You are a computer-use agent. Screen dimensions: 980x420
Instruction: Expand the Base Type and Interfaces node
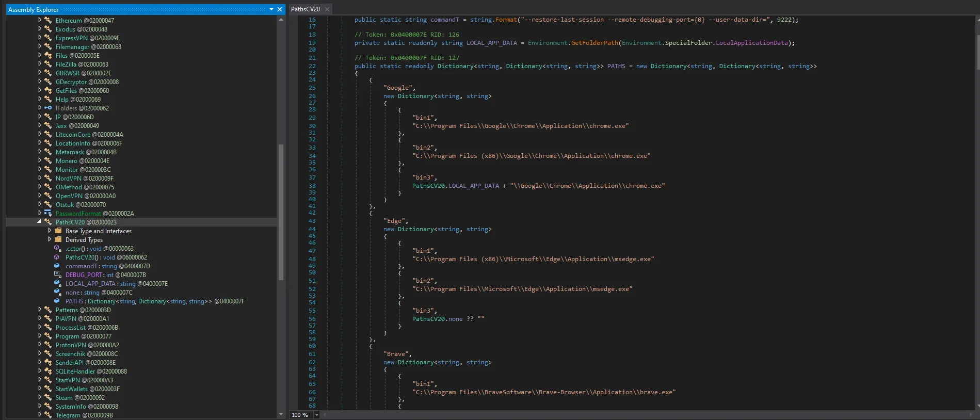(50, 231)
